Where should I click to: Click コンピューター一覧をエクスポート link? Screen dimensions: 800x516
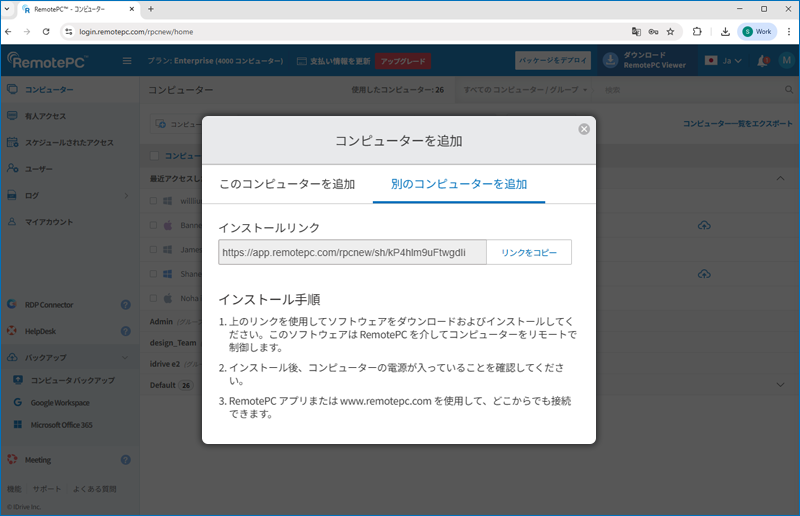(738, 124)
